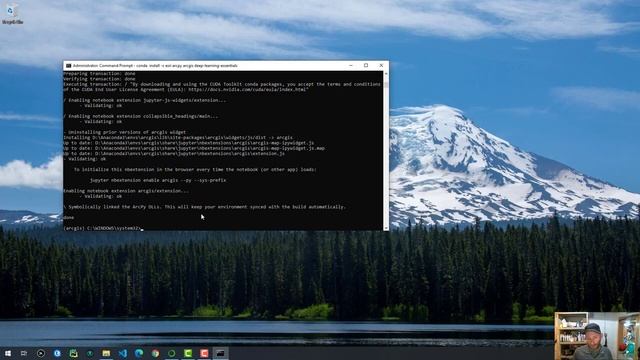Click the 'Verifying transaction: done' line
The width and height of the screenshot is (640, 360).
[100, 79]
